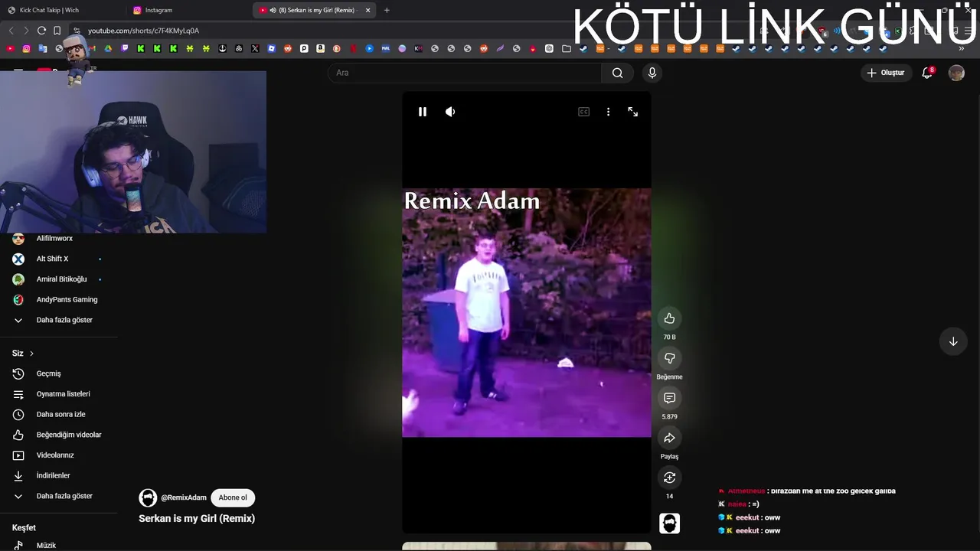Image resolution: width=980 pixels, height=551 pixels.
Task: Open notifications bell with 8 badge
Action: (x=927, y=73)
